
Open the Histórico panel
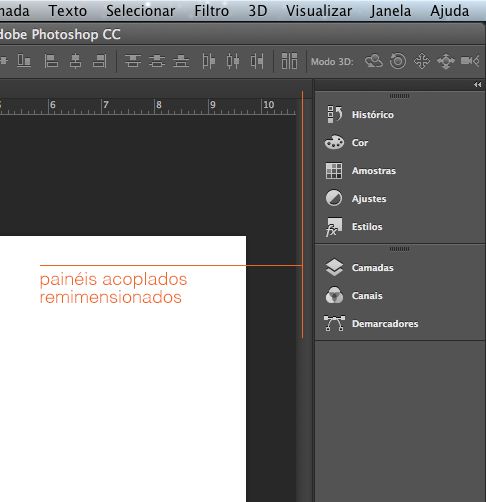360,114
